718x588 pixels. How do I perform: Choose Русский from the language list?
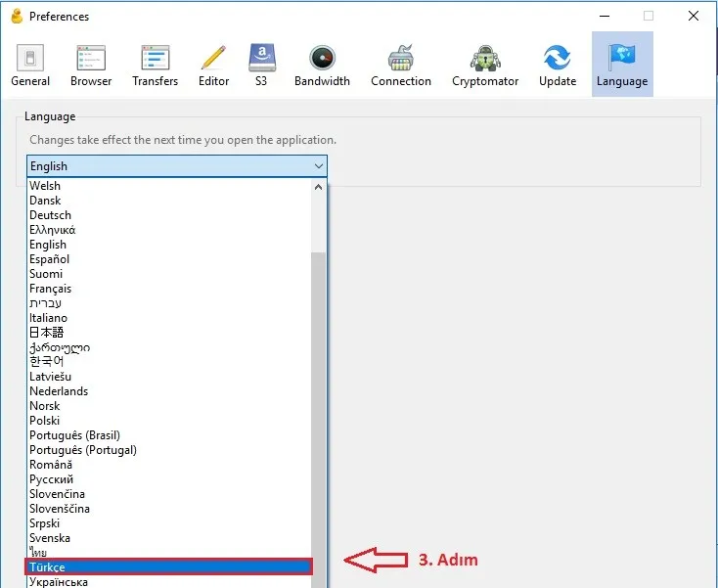pyautogui.click(x=169, y=479)
